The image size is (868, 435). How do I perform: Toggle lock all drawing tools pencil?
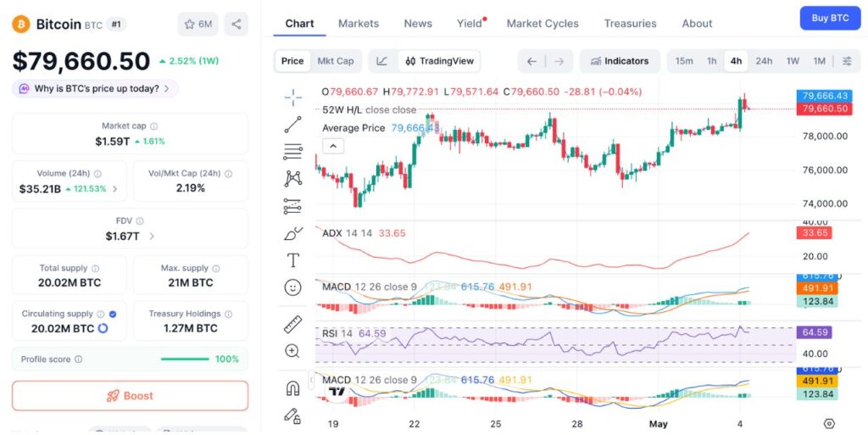pyautogui.click(x=292, y=415)
